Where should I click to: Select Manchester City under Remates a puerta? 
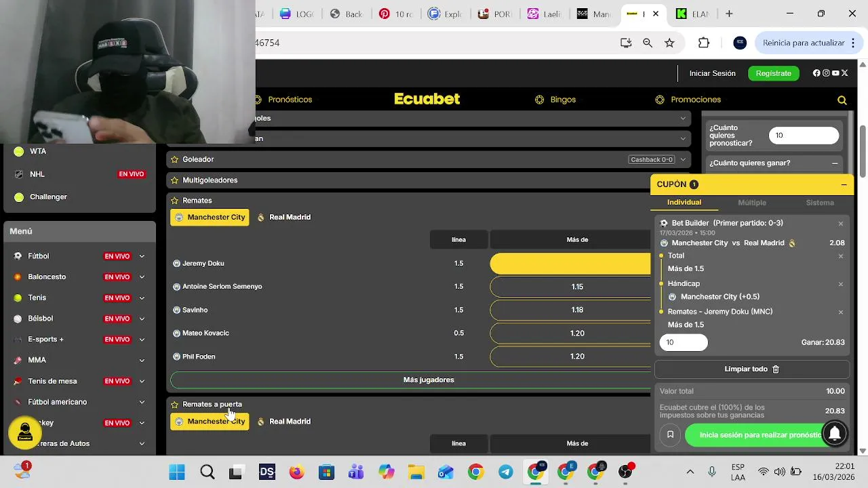click(x=210, y=422)
